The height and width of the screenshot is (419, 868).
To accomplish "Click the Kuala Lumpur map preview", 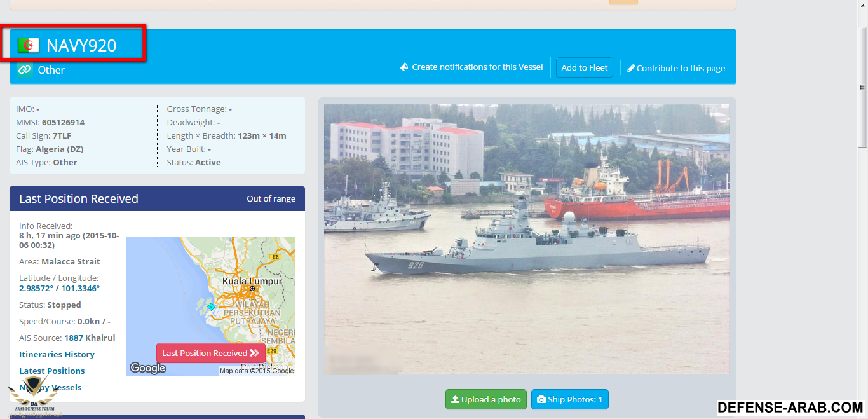I will click(211, 306).
